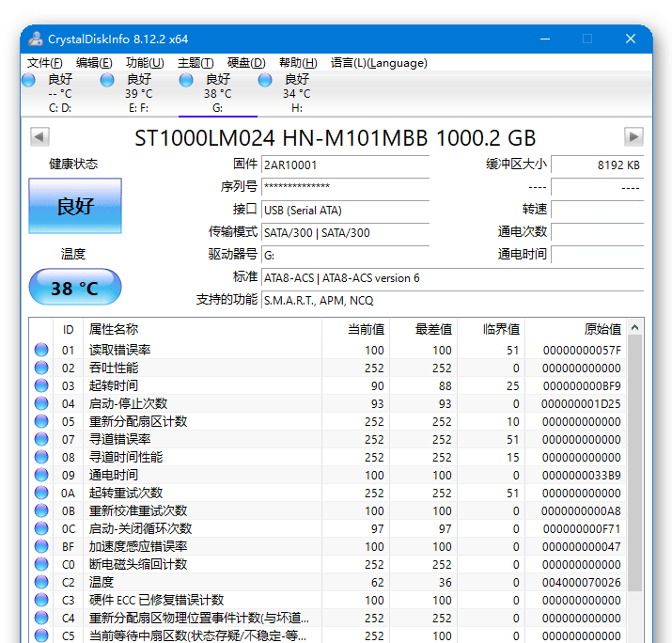The width and height of the screenshot is (672, 643).
Task: Open the 编辑(E) menu
Action: pos(94,63)
